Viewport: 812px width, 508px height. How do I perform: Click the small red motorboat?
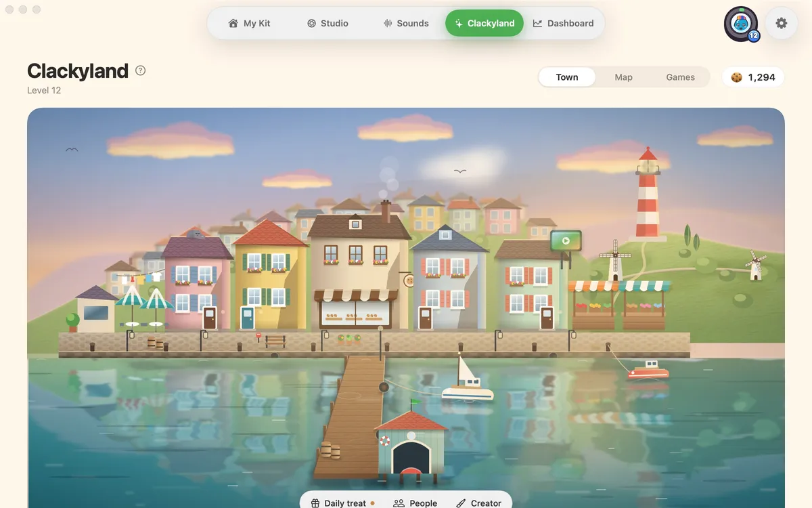(648, 370)
